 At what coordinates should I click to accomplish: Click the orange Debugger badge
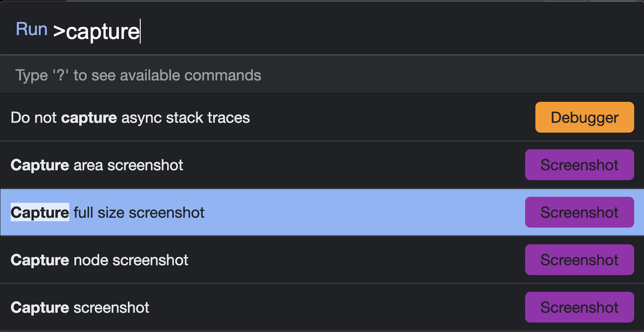[x=584, y=118]
